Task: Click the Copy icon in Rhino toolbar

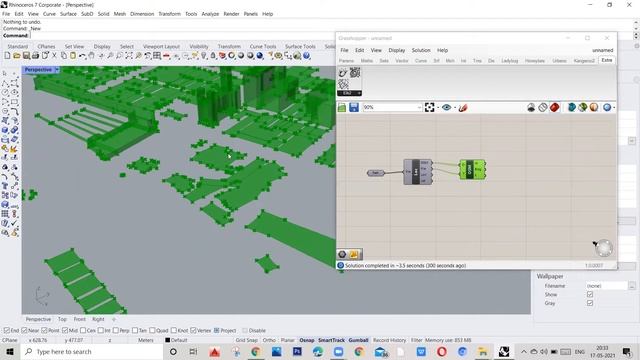Action: tap(64, 56)
